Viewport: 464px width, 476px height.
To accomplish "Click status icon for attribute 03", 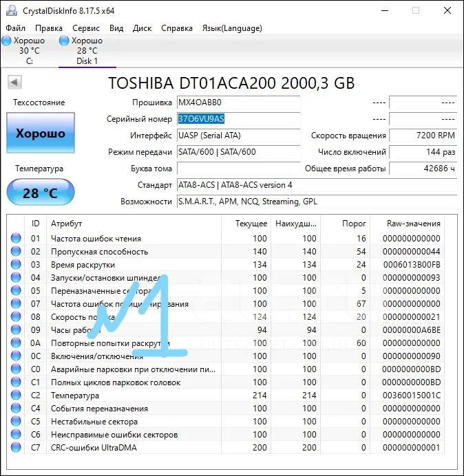I will pos(16,264).
